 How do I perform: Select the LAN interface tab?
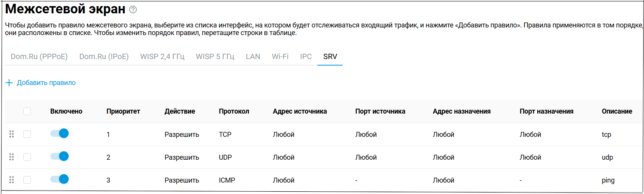253,56
